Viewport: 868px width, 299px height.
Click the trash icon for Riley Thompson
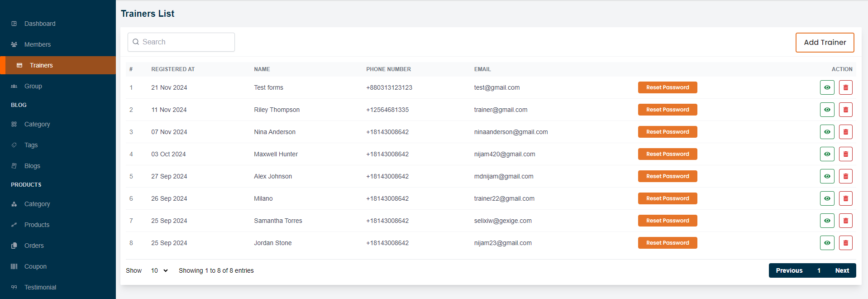pyautogui.click(x=845, y=110)
